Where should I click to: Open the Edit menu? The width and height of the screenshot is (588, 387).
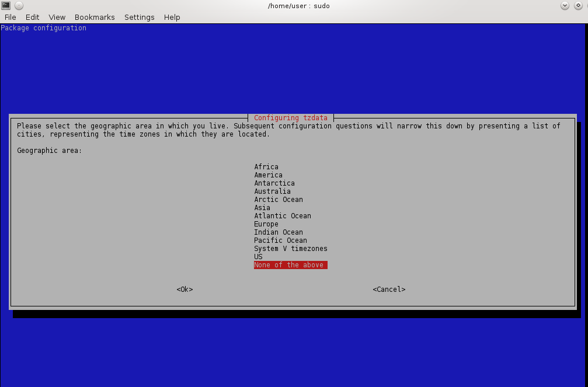pyautogui.click(x=33, y=18)
